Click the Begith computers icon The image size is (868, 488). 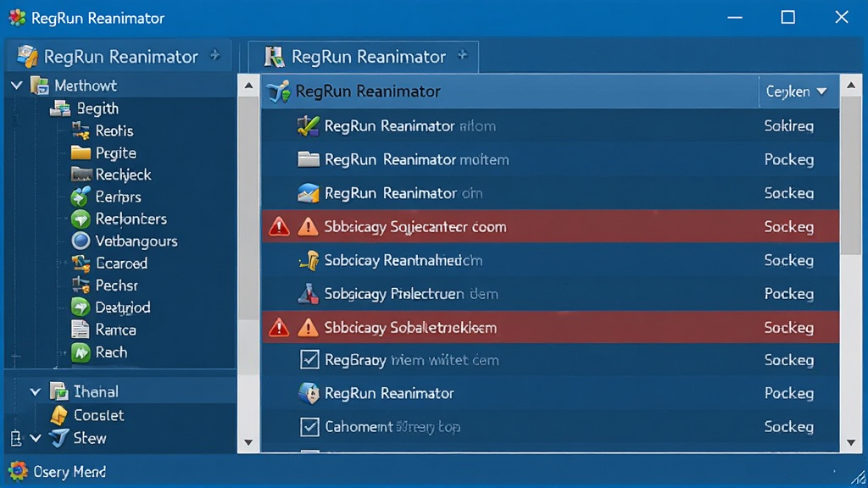pyautogui.click(x=60, y=108)
